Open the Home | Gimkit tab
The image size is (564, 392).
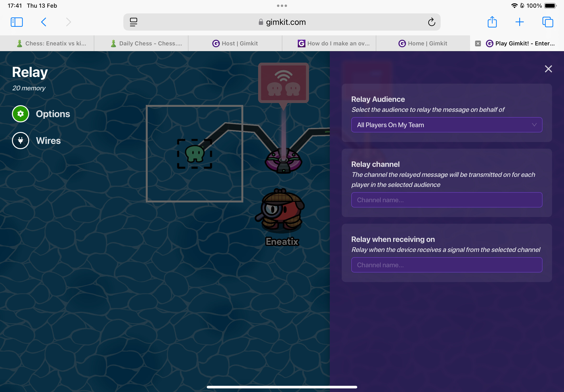click(x=423, y=44)
